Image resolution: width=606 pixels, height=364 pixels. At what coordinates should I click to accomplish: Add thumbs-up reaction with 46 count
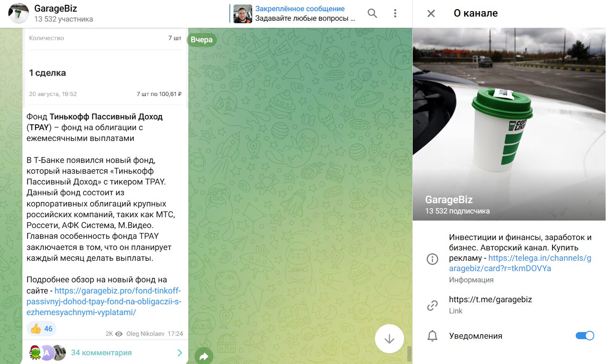[41, 329]
